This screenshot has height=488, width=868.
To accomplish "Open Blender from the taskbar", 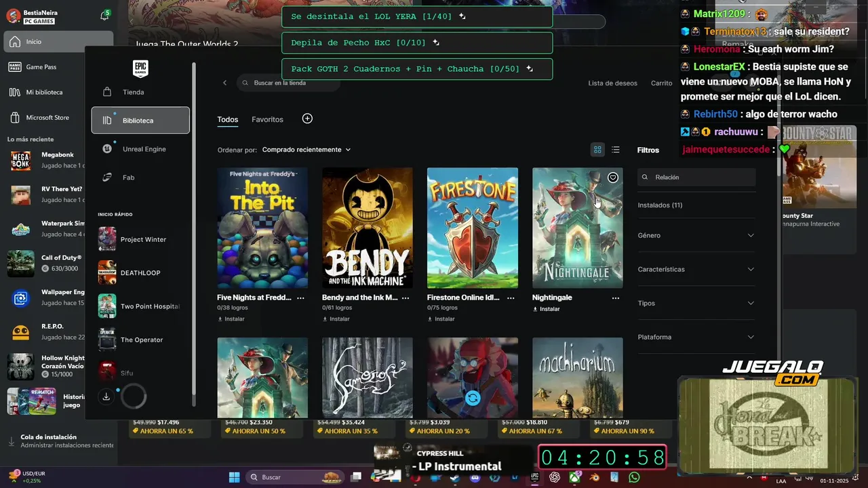I will click(594, 477).
